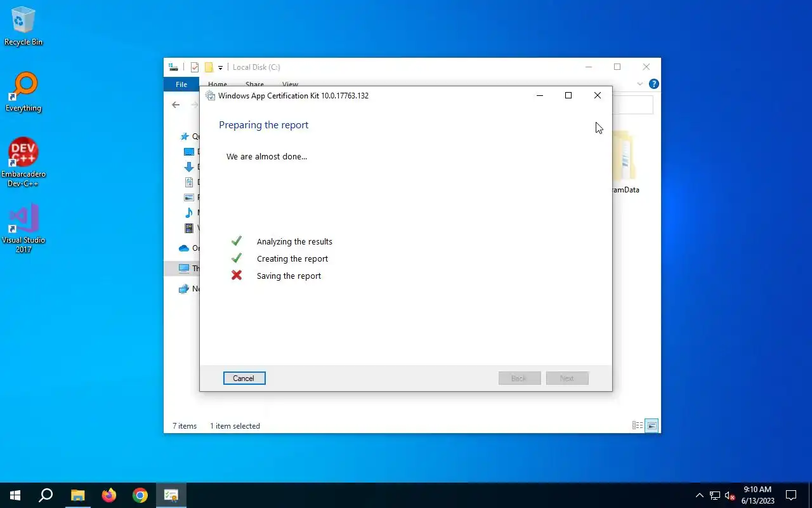Click the 'Saving the report' step text
This screenshot has width=812, height=508.
point(289,276)
